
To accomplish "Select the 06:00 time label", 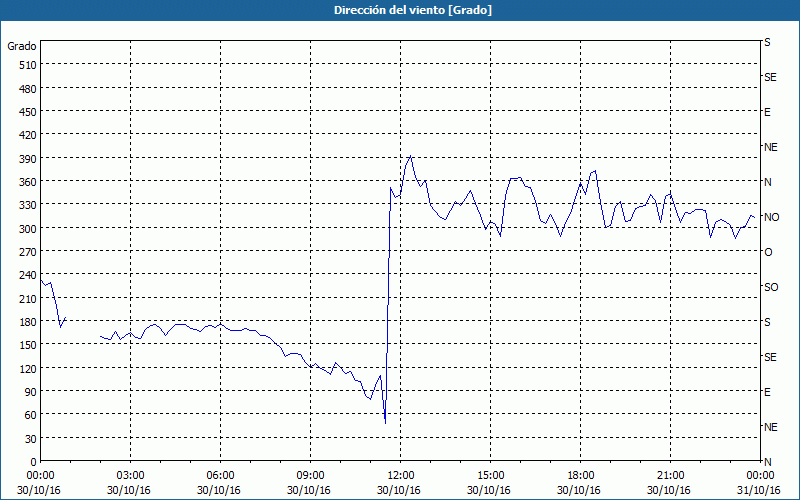I will pos(220,476).
